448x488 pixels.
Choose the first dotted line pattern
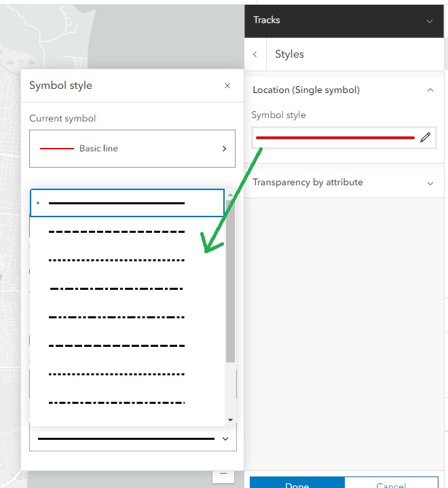[127, 260]
